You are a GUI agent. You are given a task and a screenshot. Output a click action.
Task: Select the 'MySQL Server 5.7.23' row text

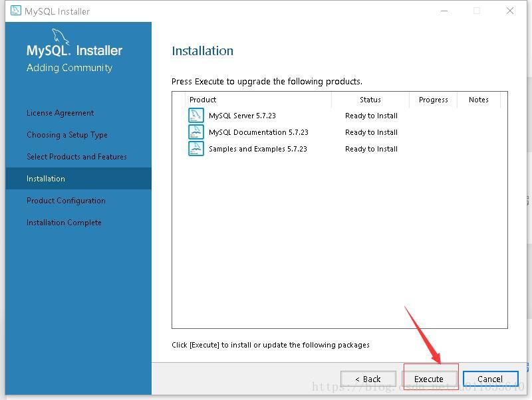pyautogui.click(x=242, y=116)
